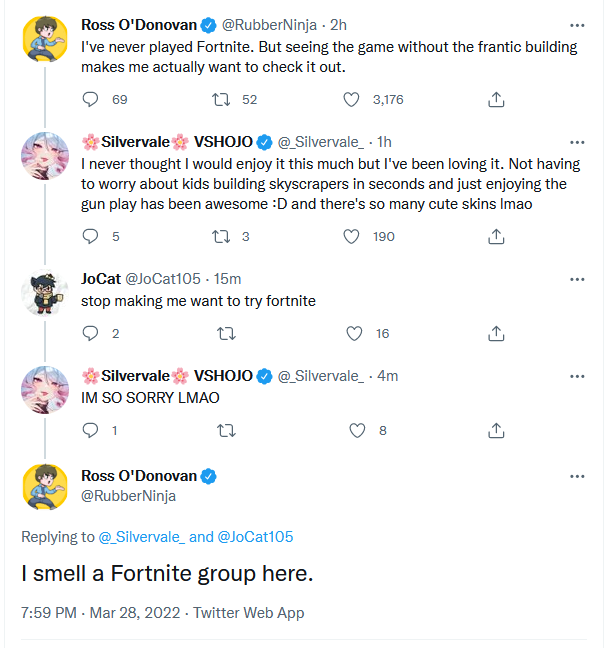
Task: Open more options on Ross's first tweet
Action: pyautogui.click(x=577, y=24)
